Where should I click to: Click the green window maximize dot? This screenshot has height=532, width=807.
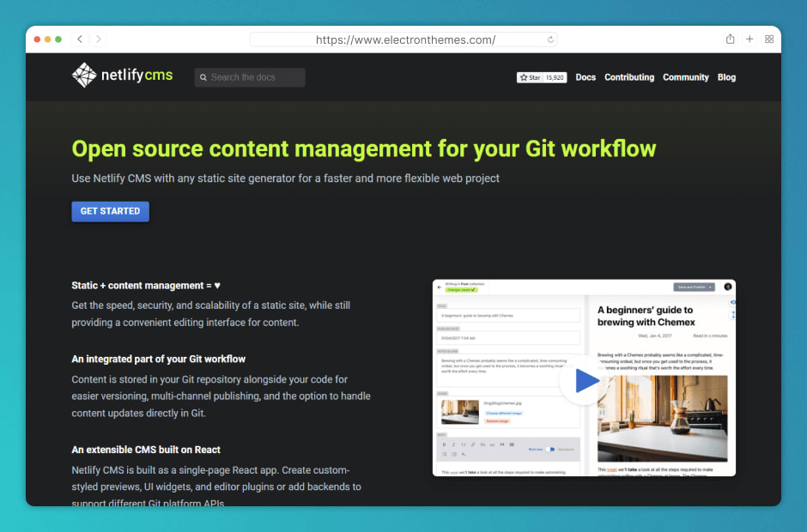pyautogui.click(x=58, y=39)
